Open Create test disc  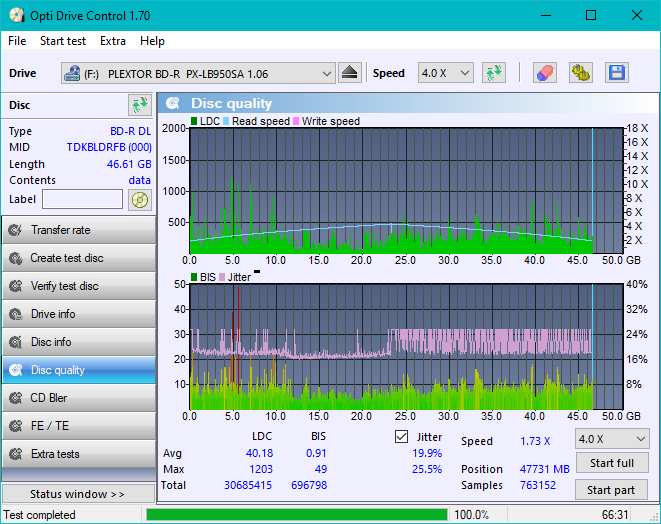(79, 258)
